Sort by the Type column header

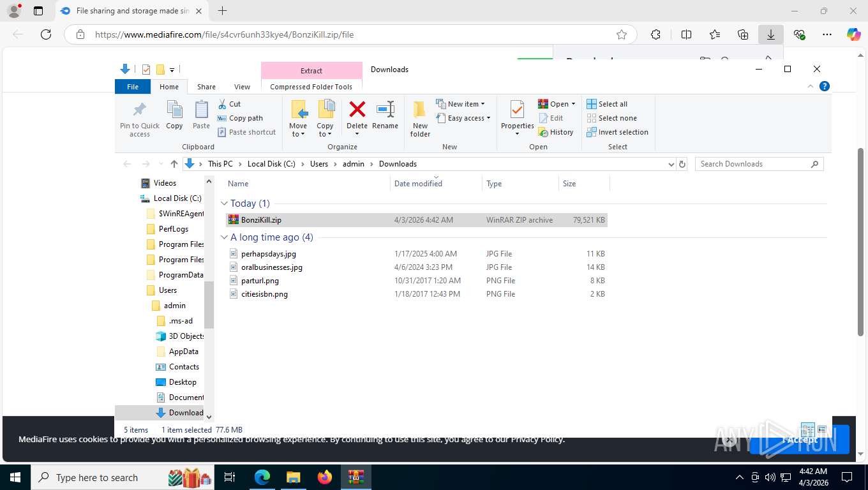tap(520, 184)
